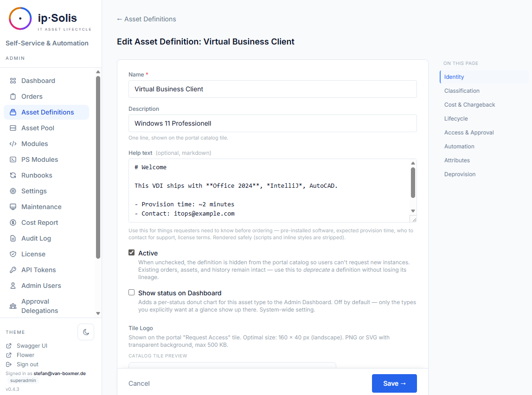Viewport: 532px width, 395px height.
Task: Click the Maintenance monitor icon
Action: (13, 207)
